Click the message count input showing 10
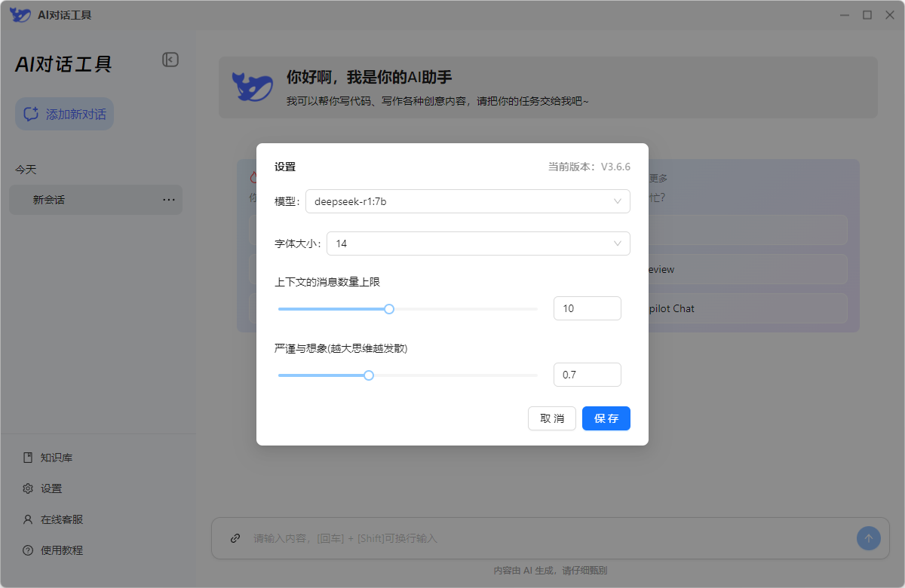The width and height of the screenshot is (905, 588). point(587,308)
